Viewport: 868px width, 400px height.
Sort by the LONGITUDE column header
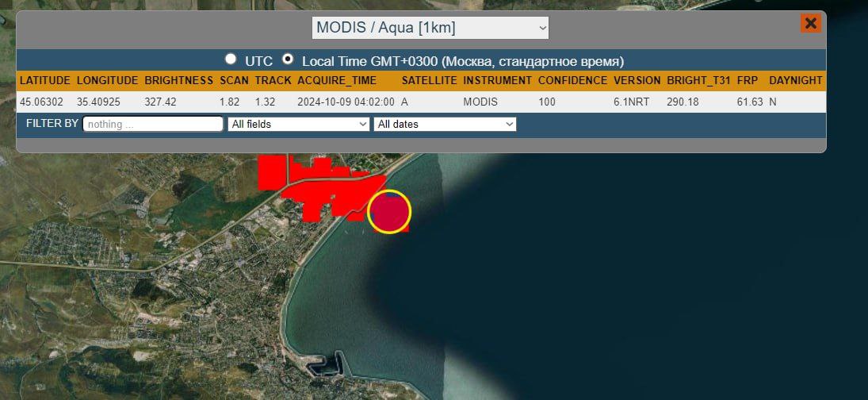coord(108,81)
